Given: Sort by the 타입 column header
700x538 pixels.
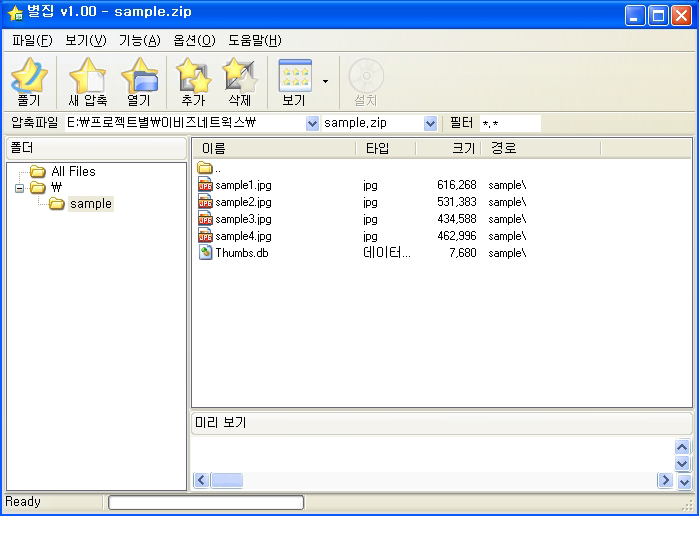Looking at the screenshot, I should point(377,148).
